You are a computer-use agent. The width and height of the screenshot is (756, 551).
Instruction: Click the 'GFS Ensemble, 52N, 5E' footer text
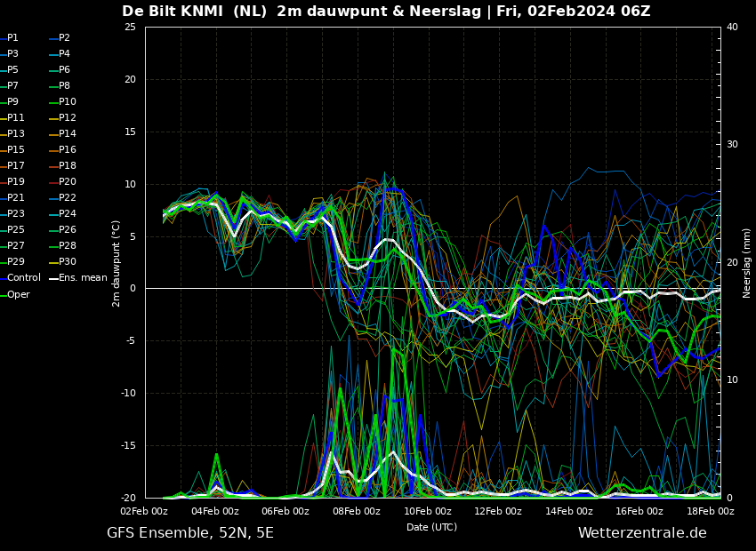tap(190, 533)
